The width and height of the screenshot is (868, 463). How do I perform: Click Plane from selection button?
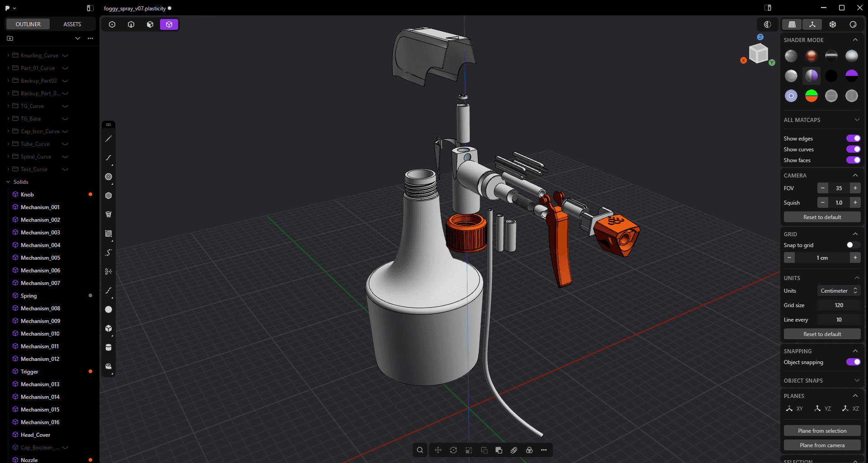(822, 430)
